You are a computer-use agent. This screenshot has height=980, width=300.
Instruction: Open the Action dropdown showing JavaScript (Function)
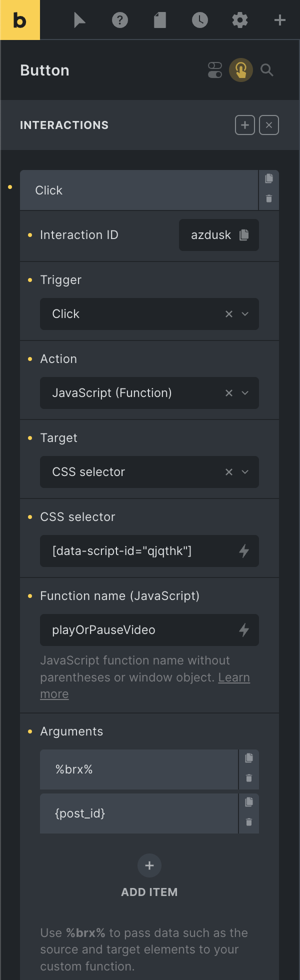tap(245, 393)
